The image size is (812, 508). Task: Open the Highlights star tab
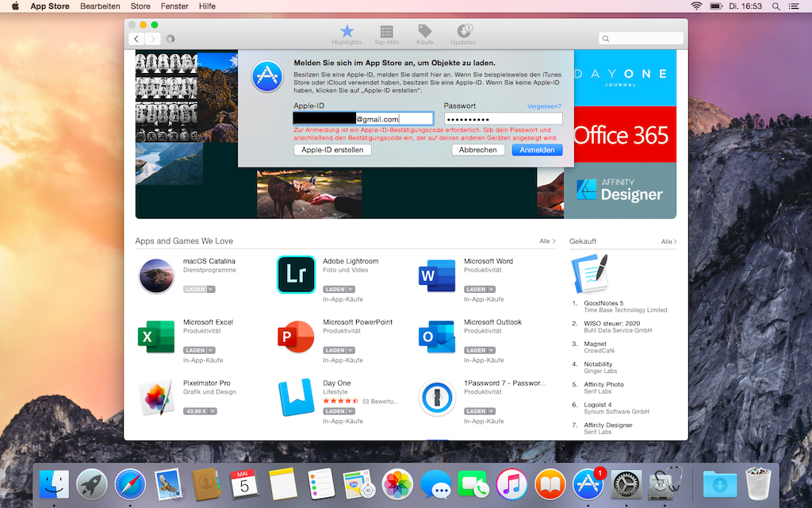pyautogui.click(x=347, y=35)
